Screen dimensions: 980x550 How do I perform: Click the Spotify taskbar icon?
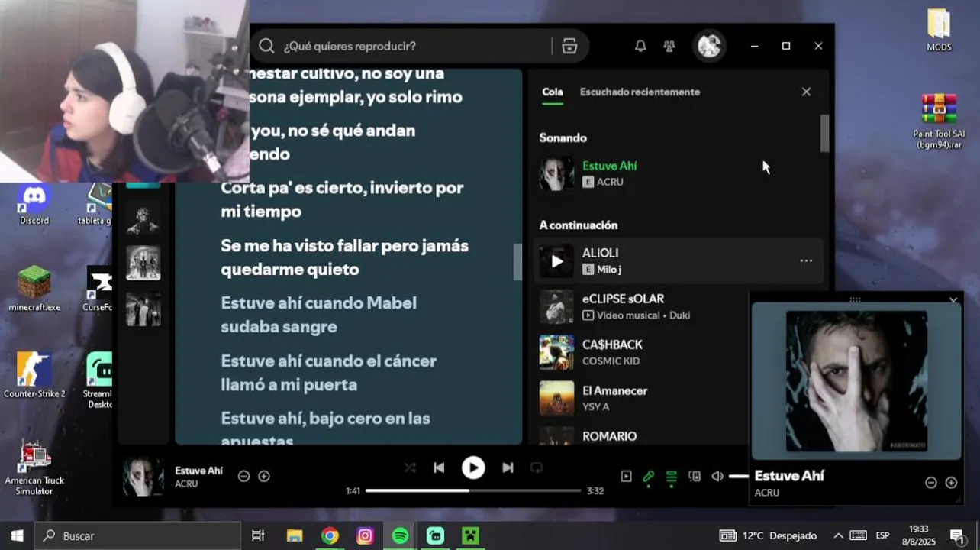400,535
